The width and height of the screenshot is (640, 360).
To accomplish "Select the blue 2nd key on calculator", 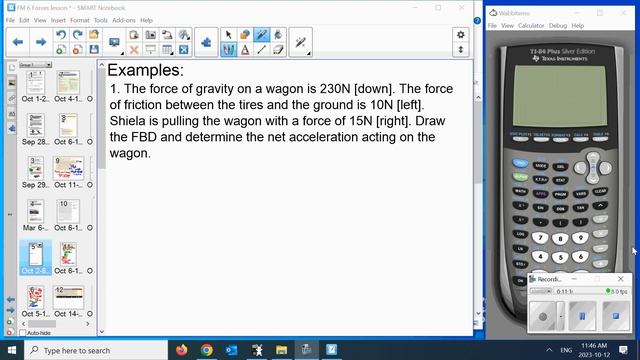I will click(520, 163).
